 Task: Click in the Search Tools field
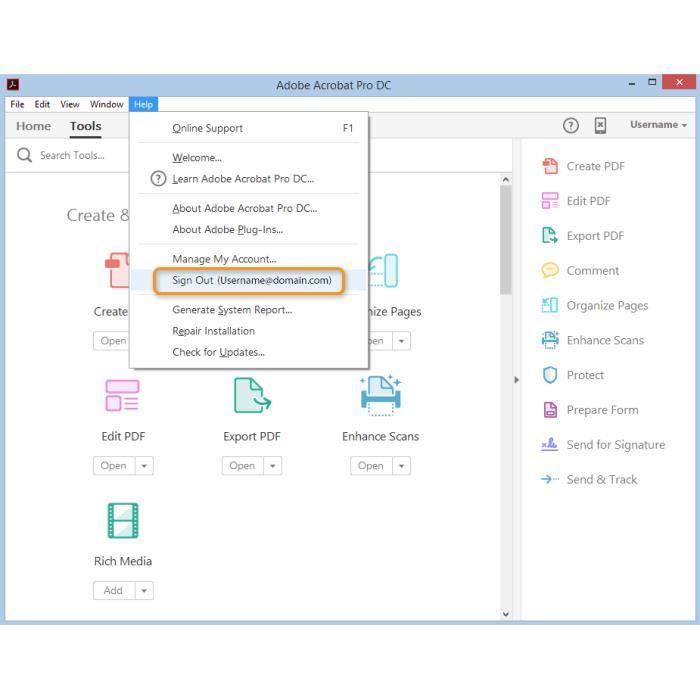point(72,155)
